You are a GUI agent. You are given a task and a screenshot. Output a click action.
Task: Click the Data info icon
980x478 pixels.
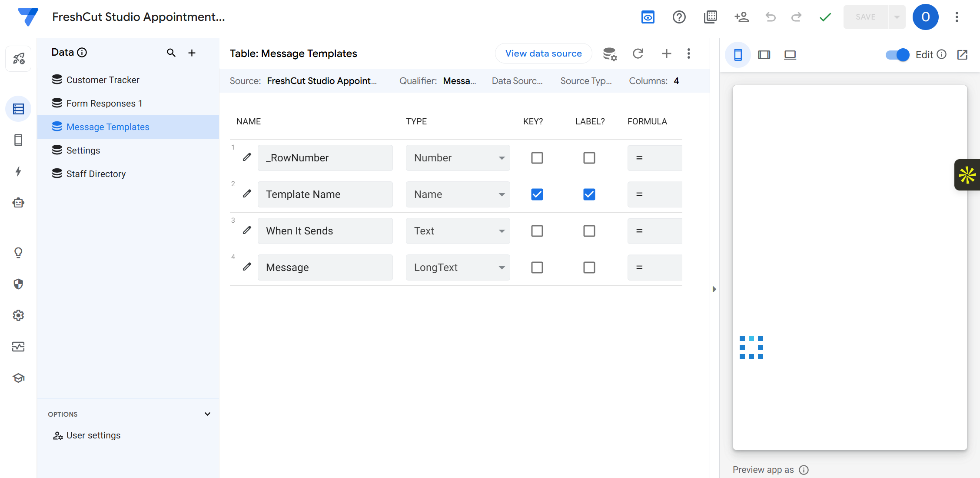tap(82, 53)
